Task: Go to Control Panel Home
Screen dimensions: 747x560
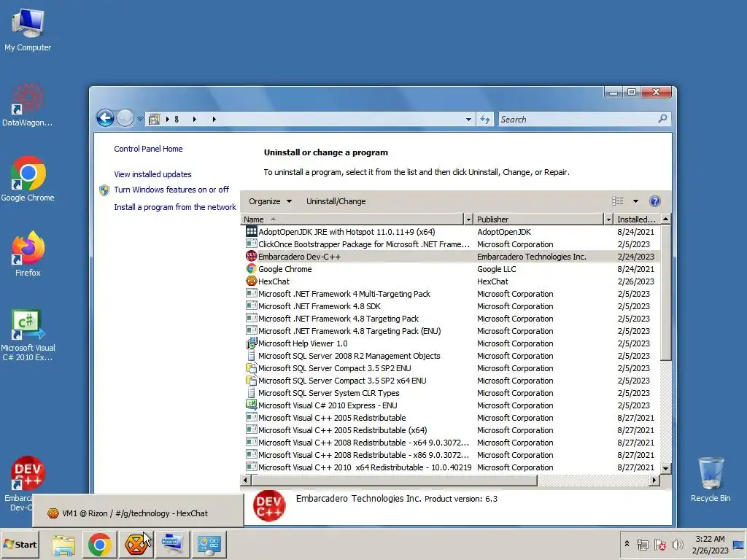Action: click(148, 149)
